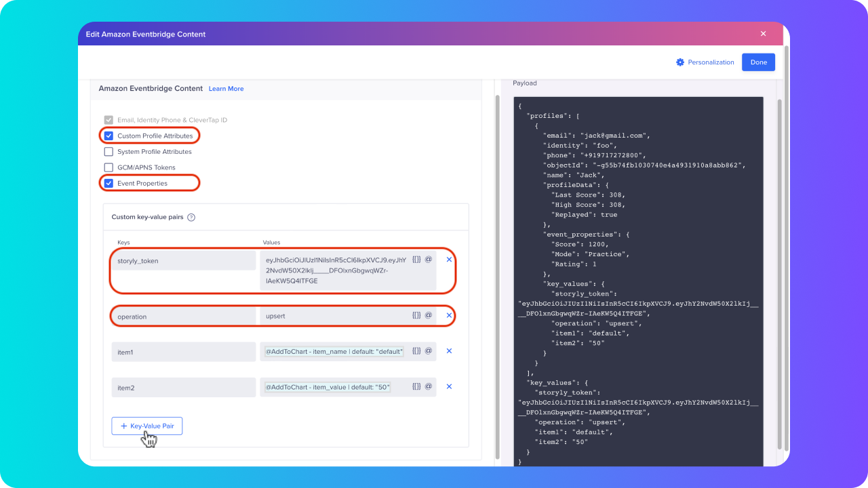Click the "Mode": "Practice" payload line

590,254
